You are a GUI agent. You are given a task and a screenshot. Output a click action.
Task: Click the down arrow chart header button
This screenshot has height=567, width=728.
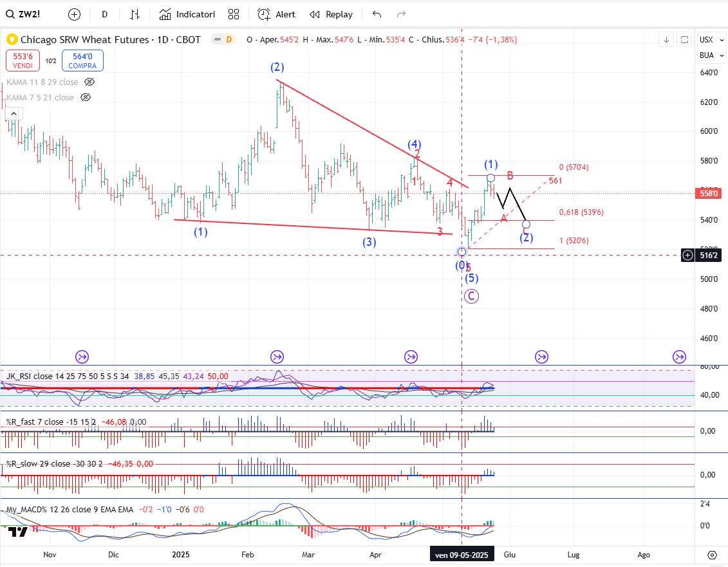pos(666,39)
